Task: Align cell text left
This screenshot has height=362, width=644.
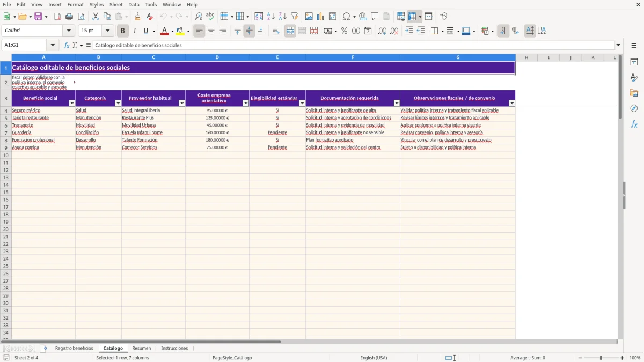Action: coord(200,31)
